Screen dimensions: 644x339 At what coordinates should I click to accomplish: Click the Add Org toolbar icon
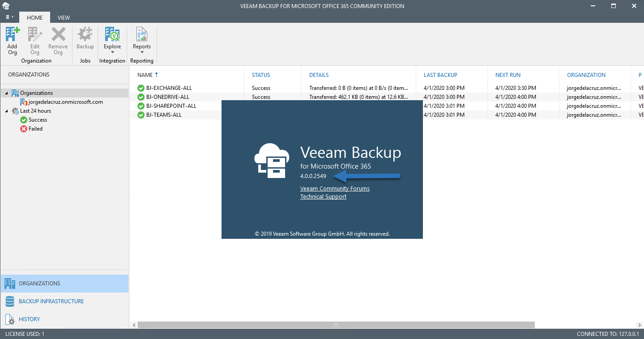13,34
